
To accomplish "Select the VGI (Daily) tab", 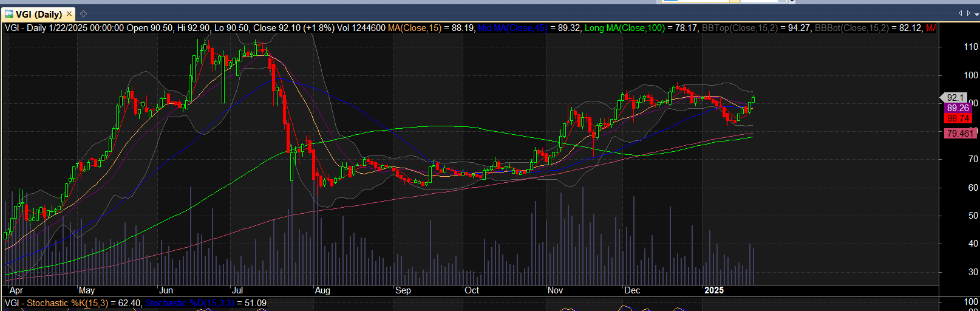I will click(39, 14).
